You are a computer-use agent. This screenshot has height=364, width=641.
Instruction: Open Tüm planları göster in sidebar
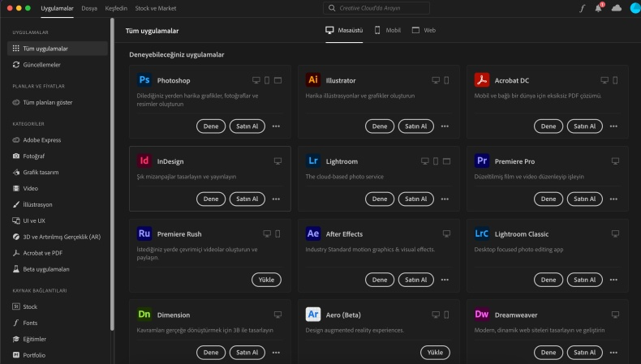[42, 102]
